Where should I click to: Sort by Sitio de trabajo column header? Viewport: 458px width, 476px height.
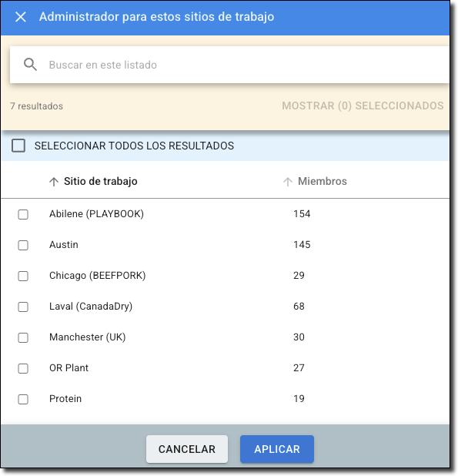100,181
